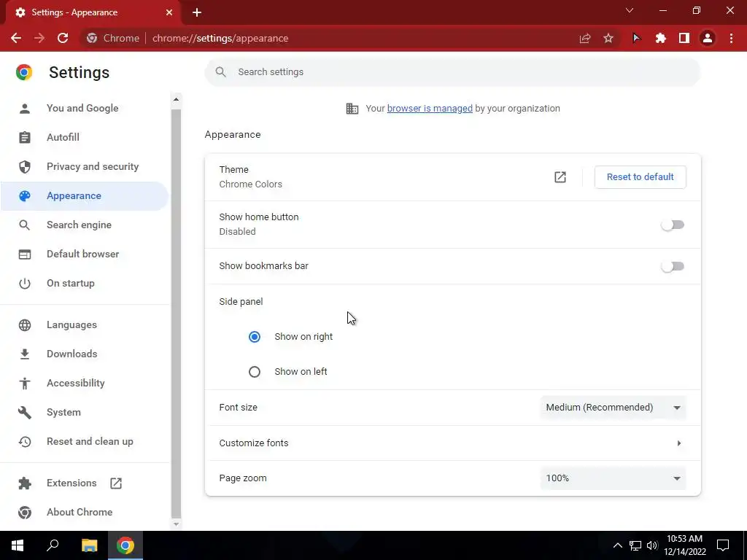Click the Search settings field
Image resolution: width=747 pixels, height=560 pixels.
(x=452, y=72)
